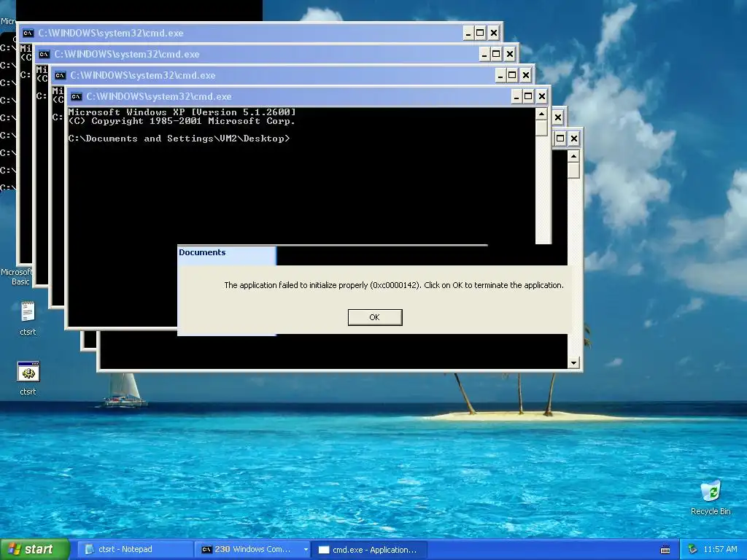Maximize second cmd.exe window from the back
747x560 pixels.
coord(496,54)
